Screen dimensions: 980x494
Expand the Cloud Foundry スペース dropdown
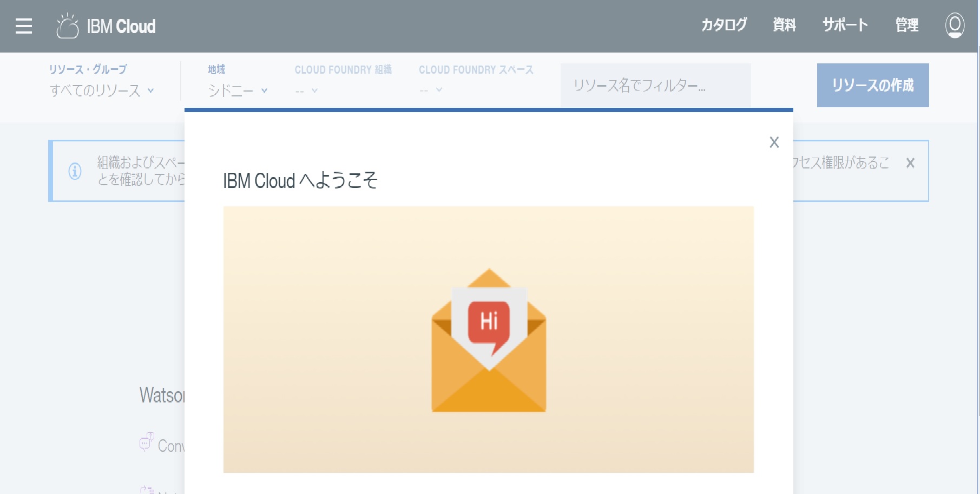pos(431,90)
